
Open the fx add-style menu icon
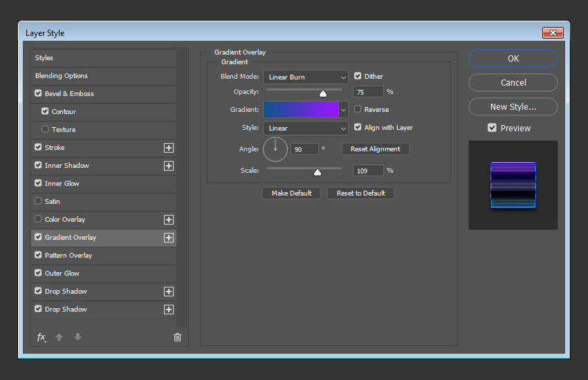42,337
